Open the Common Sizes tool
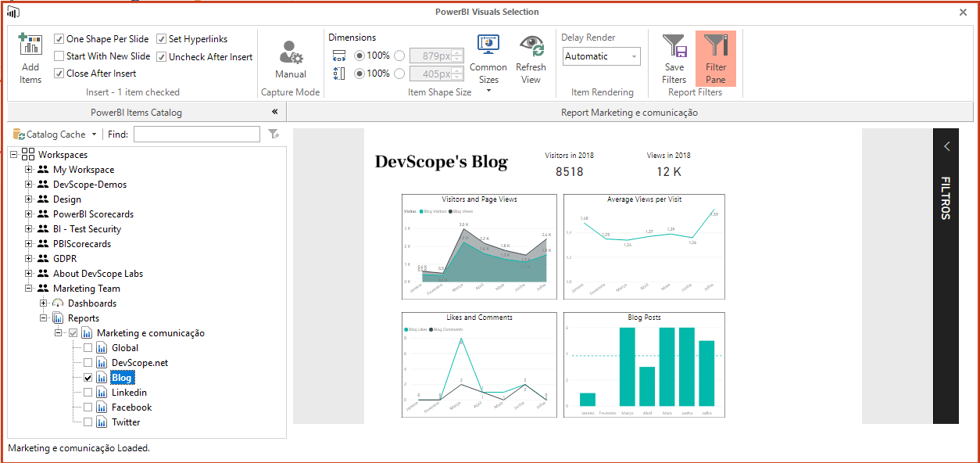 [488, 56]
